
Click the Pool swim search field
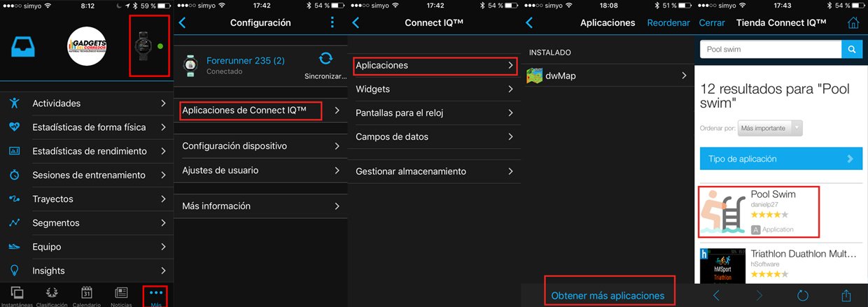[771, 49]
